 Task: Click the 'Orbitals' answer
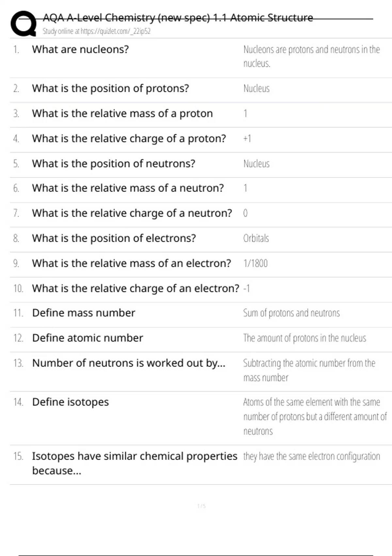(x=256, y=238)
